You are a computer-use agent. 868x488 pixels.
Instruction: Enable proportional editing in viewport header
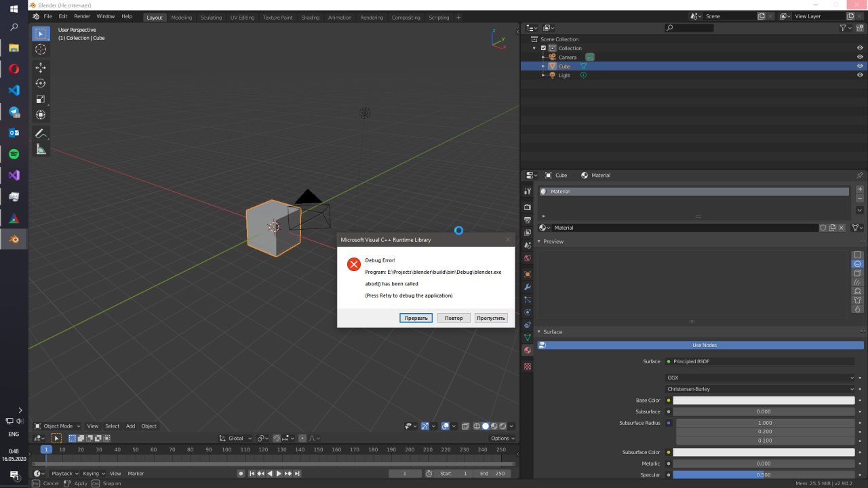[302, 438]
